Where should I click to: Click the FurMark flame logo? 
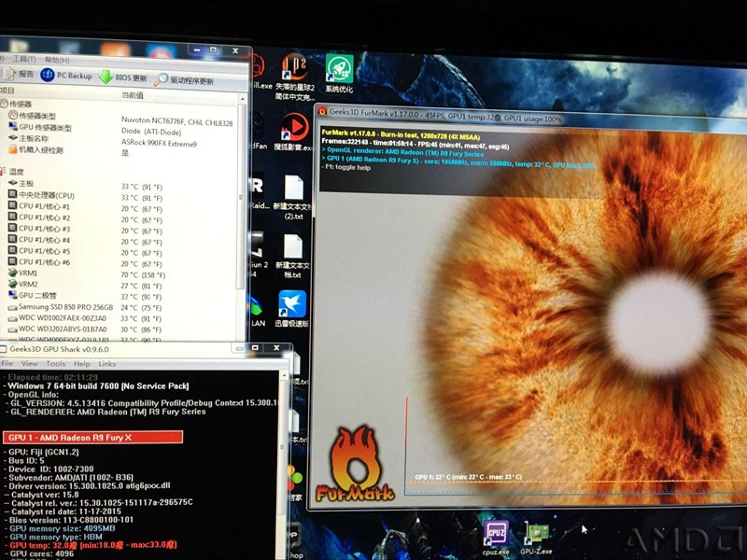[355, 464]
